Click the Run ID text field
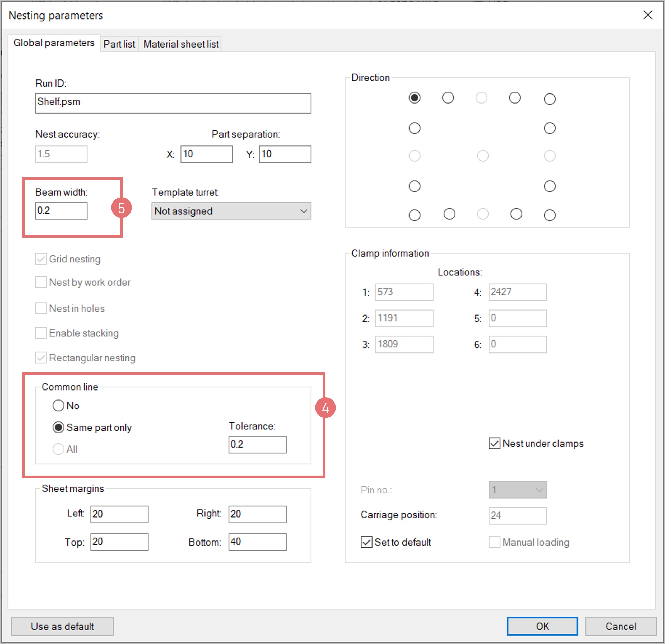This screenshot has width=665, height=644. click(x=173, y=103)
